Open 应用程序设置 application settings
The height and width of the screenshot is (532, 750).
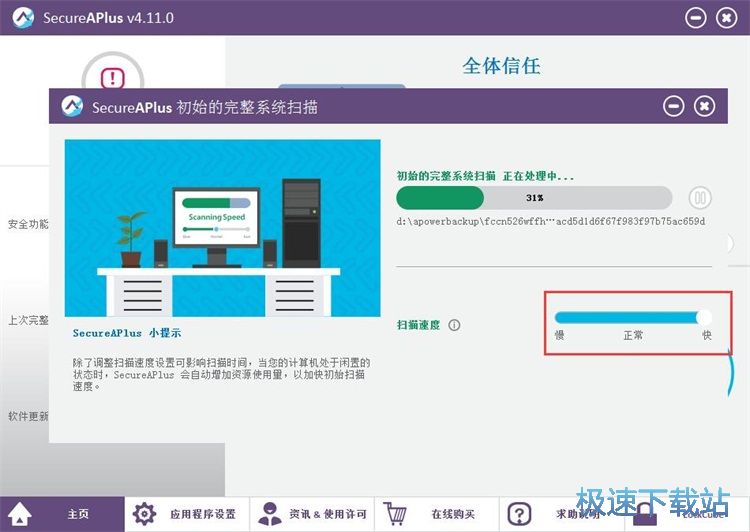pyautogui.click(x=187, y=514)
